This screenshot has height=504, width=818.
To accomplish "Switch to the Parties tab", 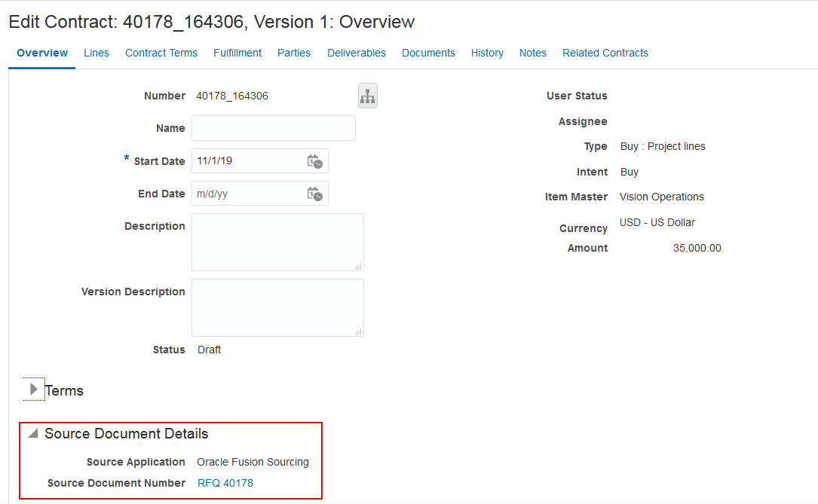I will (x=294, y=53).
